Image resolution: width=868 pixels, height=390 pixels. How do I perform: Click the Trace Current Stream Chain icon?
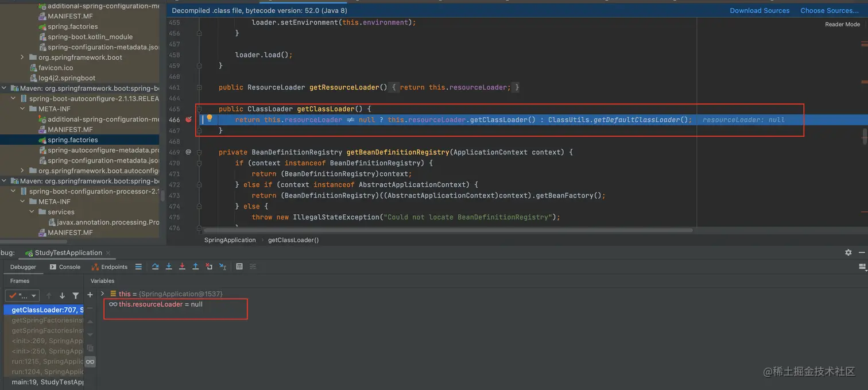(x=253, y=267)
